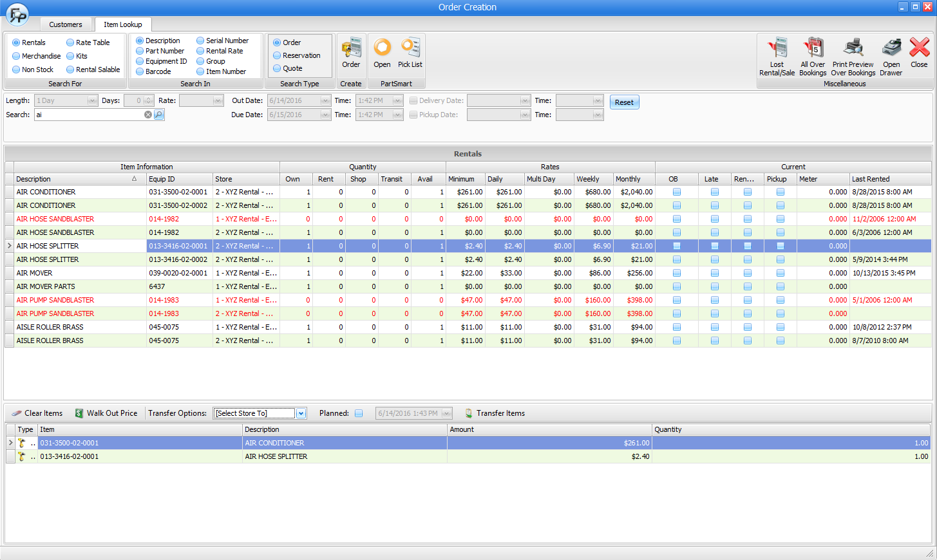Click the application logo button

[x=17, y=14]
